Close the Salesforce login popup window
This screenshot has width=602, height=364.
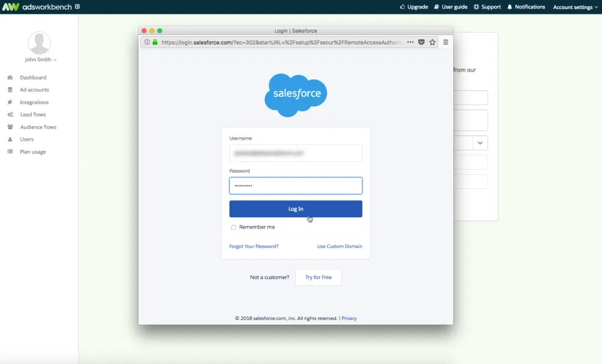click(x=144, y=31)
